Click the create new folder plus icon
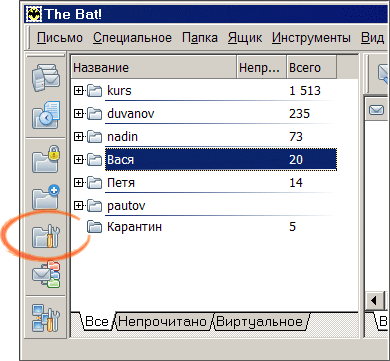Viewport: 390px width, 361px height. (46, 197)
